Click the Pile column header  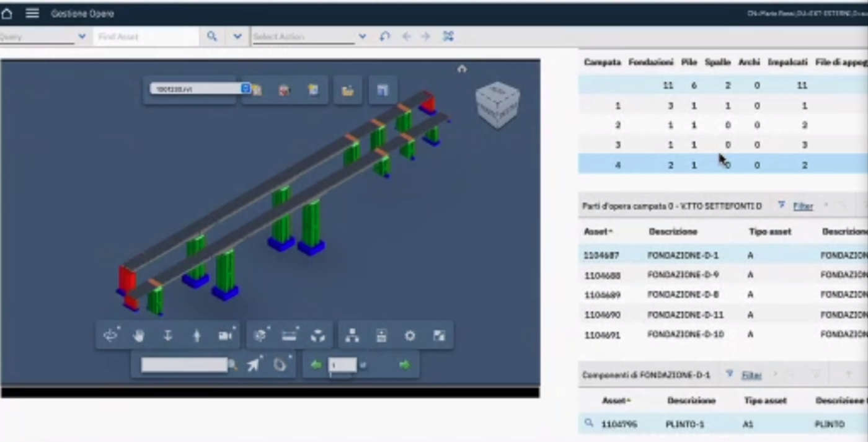[x=689, y=63]
